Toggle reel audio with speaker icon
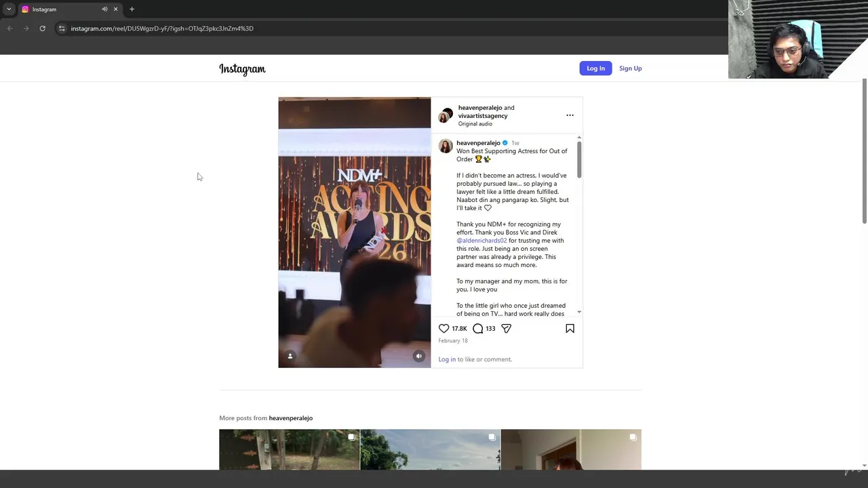 pyautogui.click(x=418, y=356)
